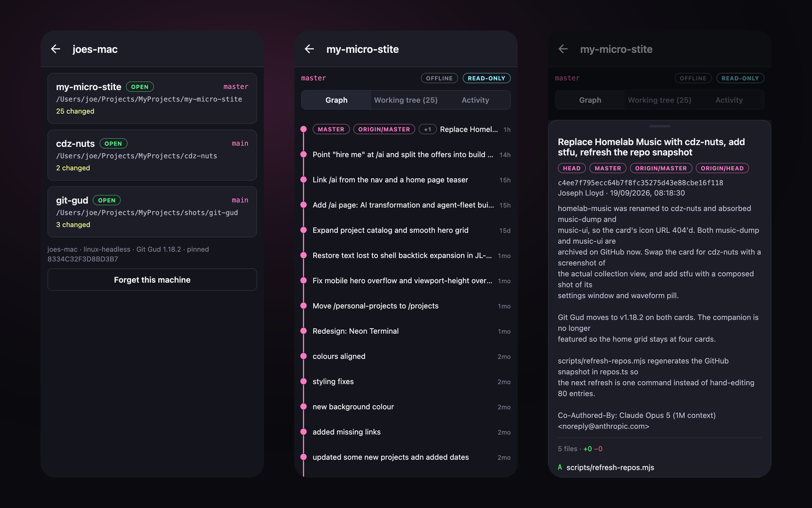
Task: Select commit "Link /ai from the nav"
Action: coord(406,180)
